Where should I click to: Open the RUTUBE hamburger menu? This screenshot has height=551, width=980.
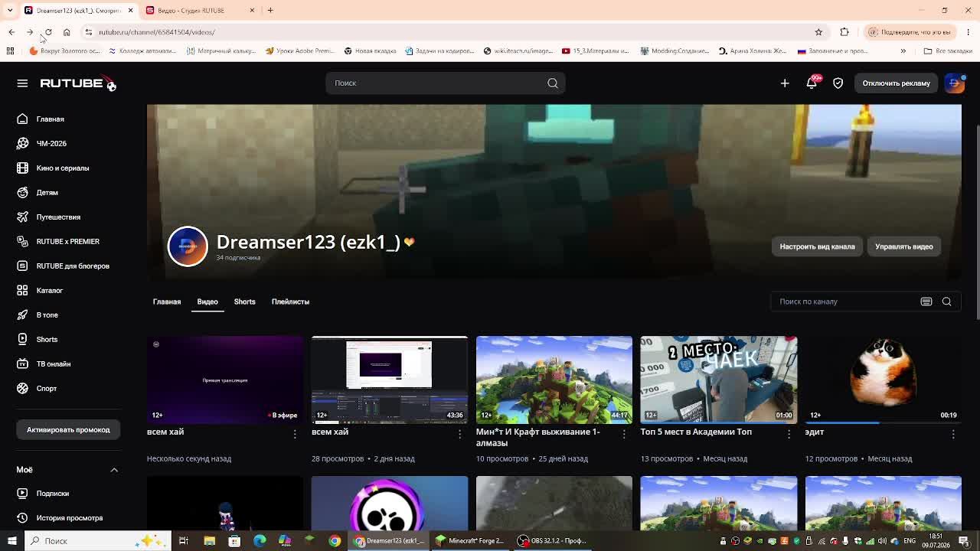pos(22,83)
